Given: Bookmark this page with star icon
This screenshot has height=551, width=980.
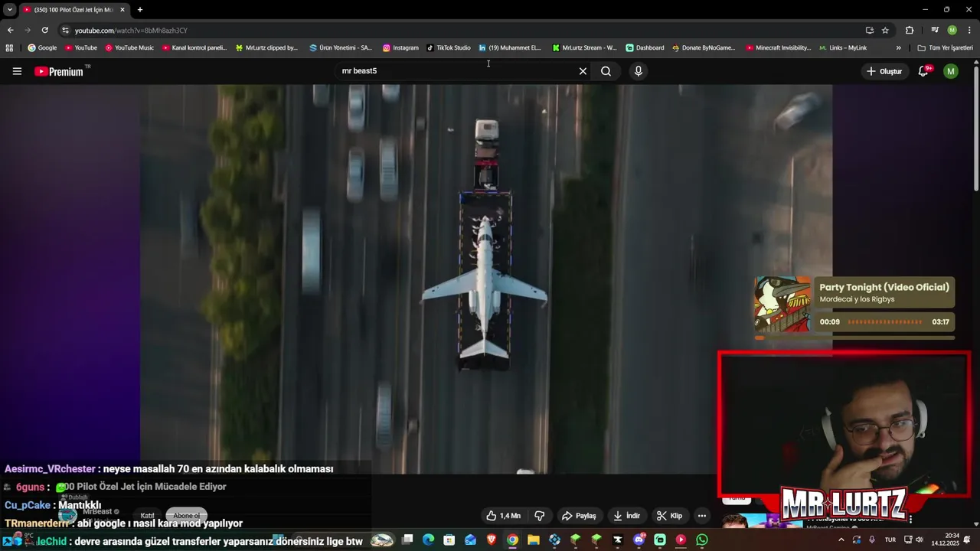Looking at the screenshot, I should tap(885, 30).
